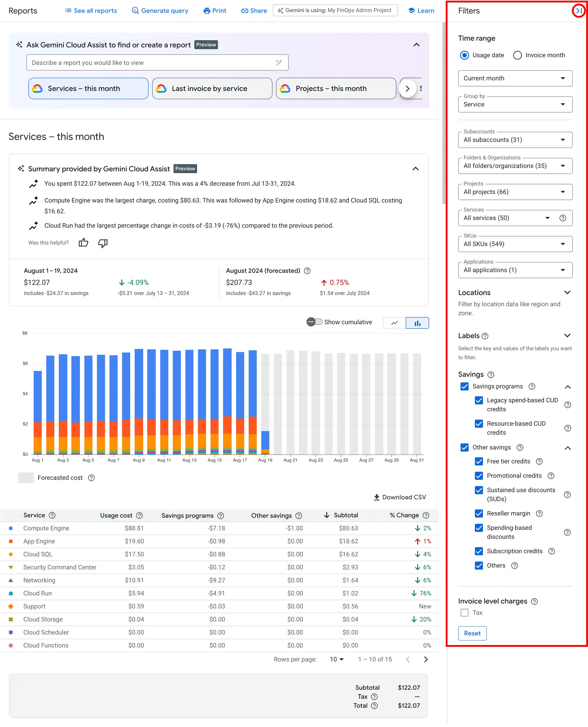Go to next page of table
The height and width of the screenshot is (727, 588).
coord(426,659)
